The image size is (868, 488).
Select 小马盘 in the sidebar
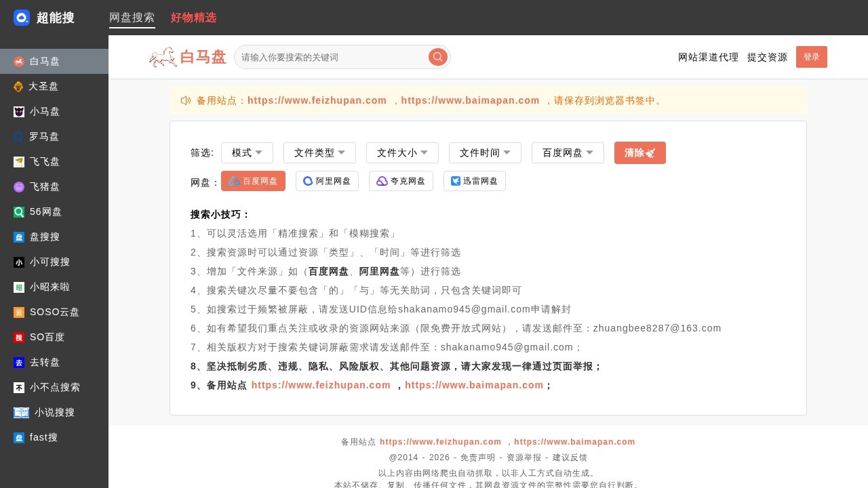[42, 111]
